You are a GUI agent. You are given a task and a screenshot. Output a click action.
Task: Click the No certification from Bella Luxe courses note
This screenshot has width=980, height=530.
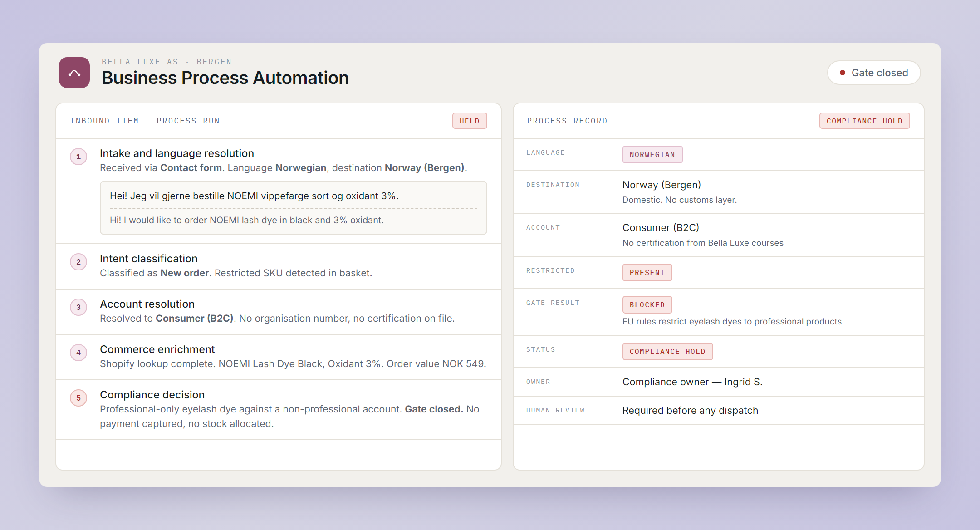703,243
